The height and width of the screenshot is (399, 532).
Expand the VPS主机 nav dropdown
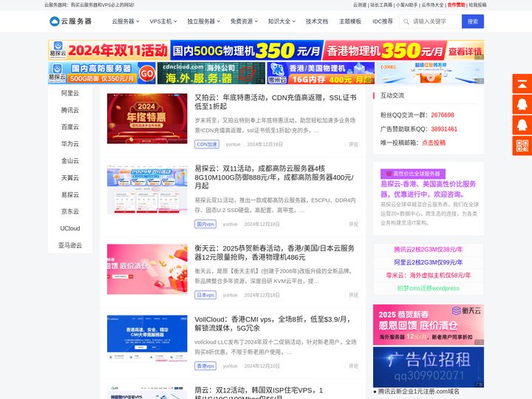point(163,21)
